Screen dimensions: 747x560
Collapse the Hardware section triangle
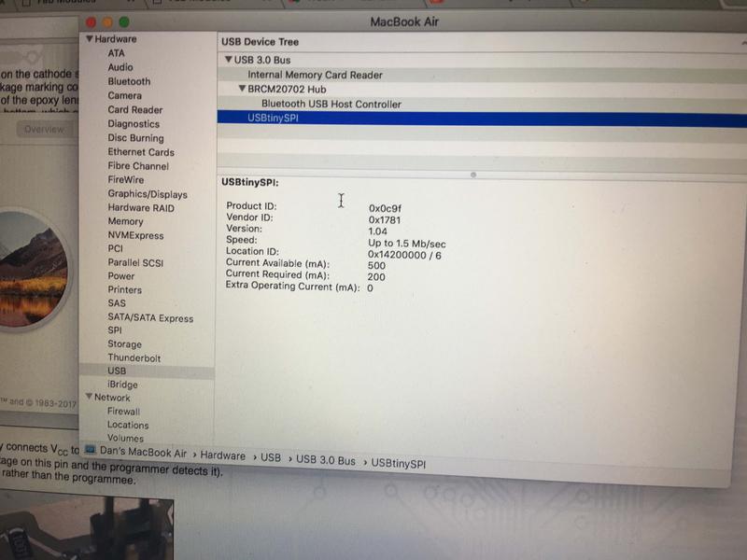coord(89,38)
